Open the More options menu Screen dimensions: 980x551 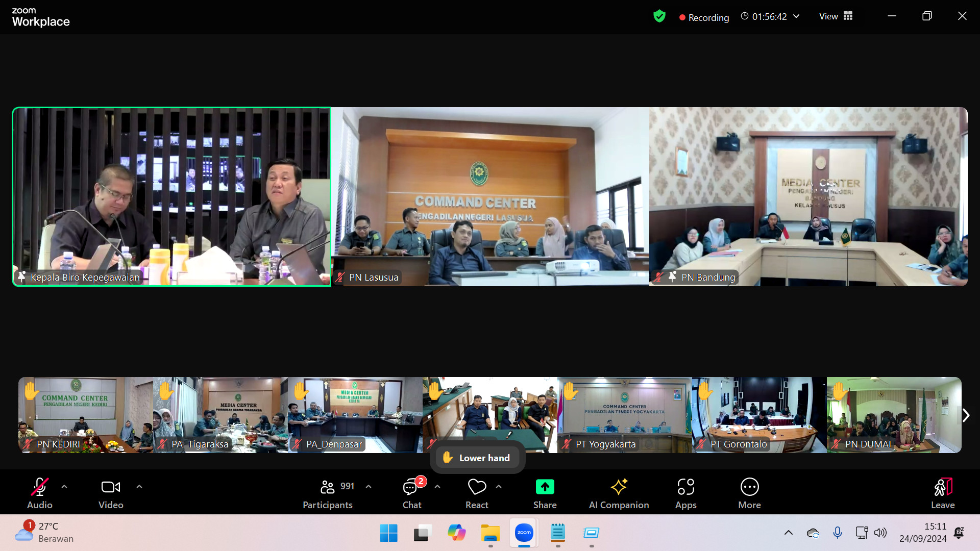pyautogui.click(x=749, y=493)
